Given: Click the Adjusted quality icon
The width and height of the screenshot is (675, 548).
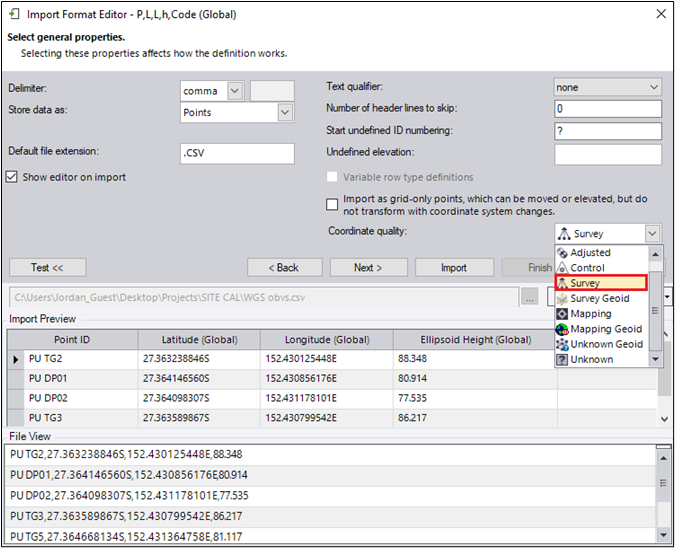Looking at the screenshot, I should coord(562,253).
